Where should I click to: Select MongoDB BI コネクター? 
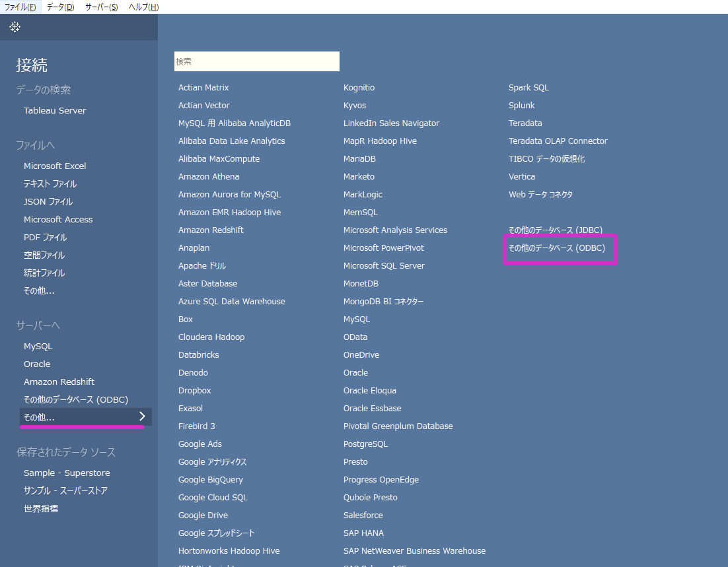[384, 302]
